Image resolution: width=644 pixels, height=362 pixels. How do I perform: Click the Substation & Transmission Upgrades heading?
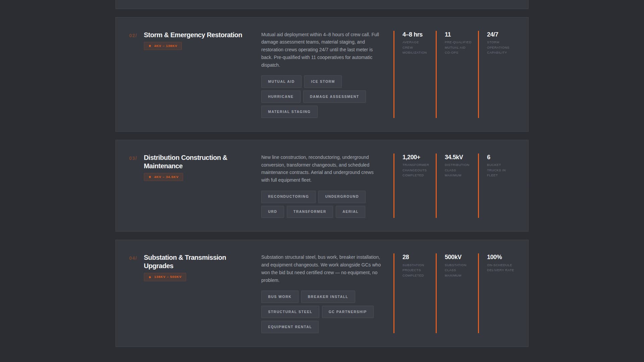pyautogui.click(x=185, y=261)
